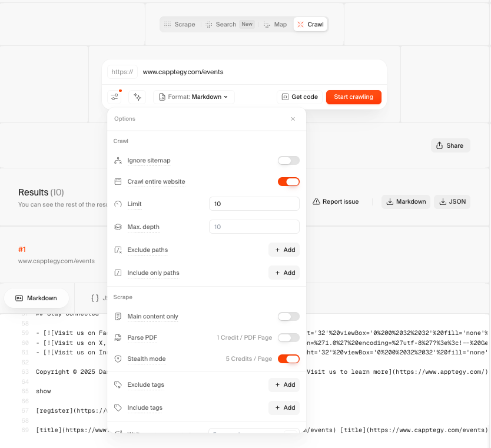Screen dimensions: 491x448
Task: Click the Include only paths label
Action: [153, 273]
